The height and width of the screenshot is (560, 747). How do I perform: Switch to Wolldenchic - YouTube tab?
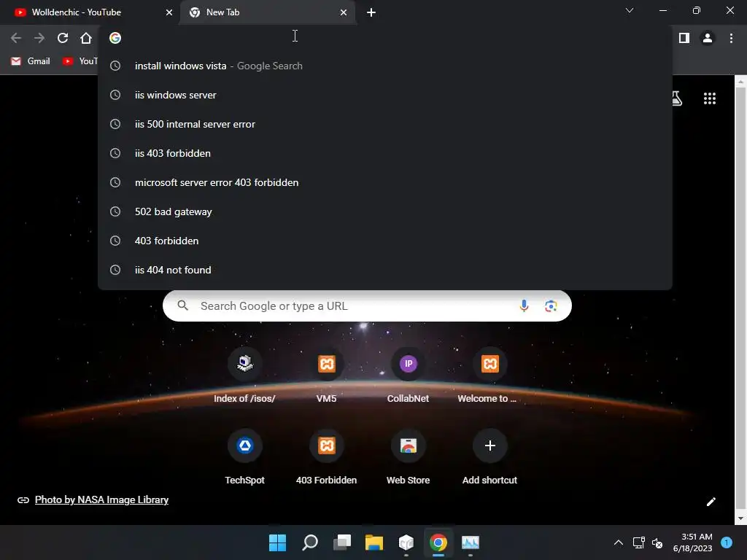90,12
